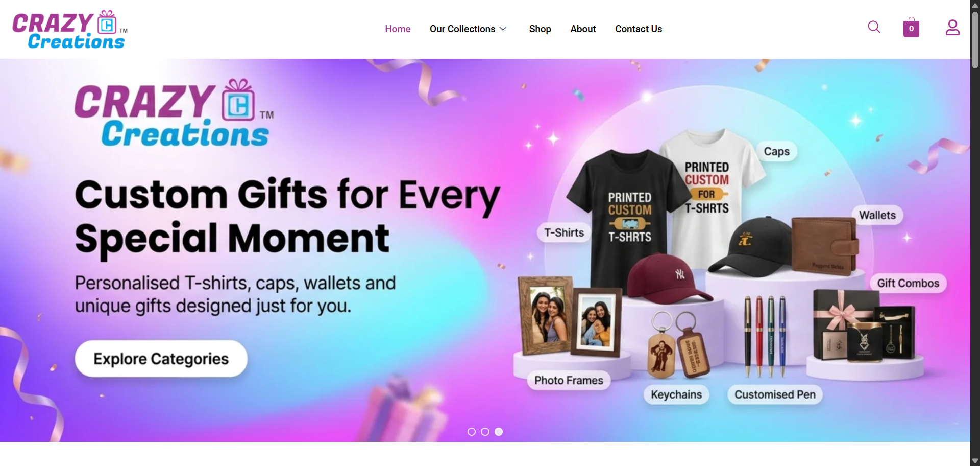Click the scrollbar down arrow
This screenshot has height=466, width=980.
click(x=975, y=461)
